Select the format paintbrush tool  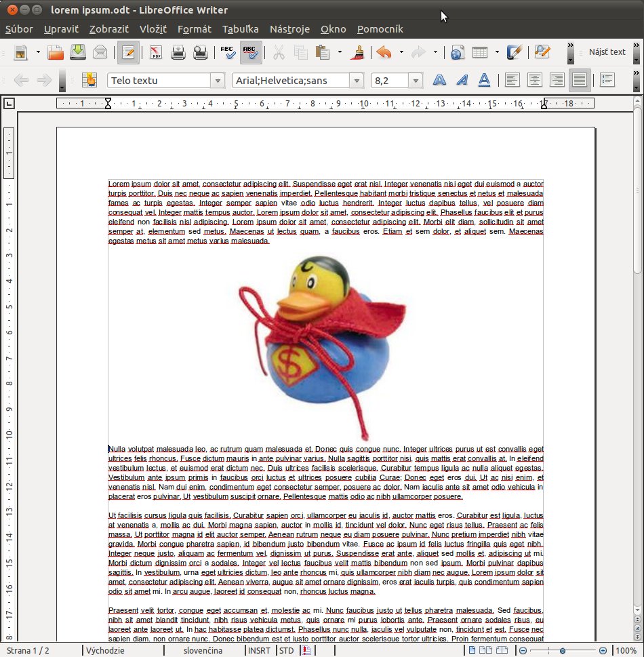357,52
